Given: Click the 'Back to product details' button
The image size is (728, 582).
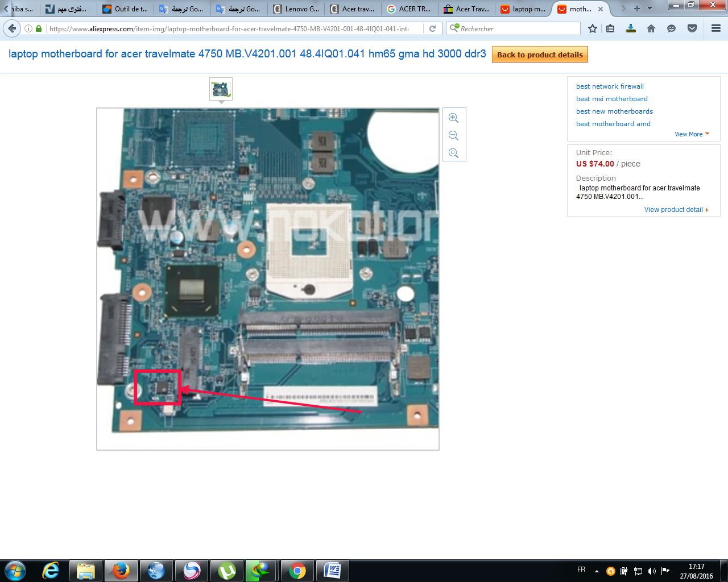Looking at the screenshot, I should [540, 55].
